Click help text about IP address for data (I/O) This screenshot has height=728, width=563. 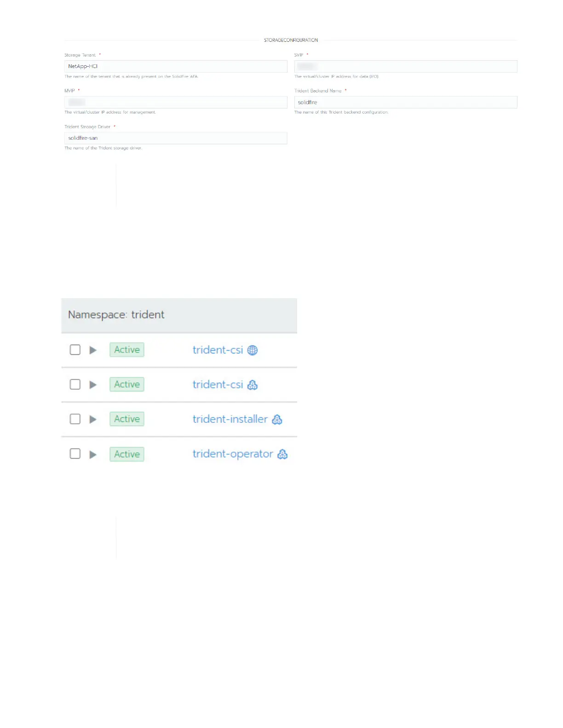point(337,76)
